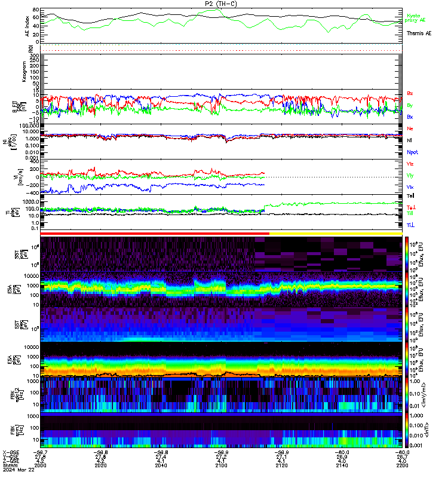
Task: Click the 27.8 Y-GSE value
Action: coord(40,456)
